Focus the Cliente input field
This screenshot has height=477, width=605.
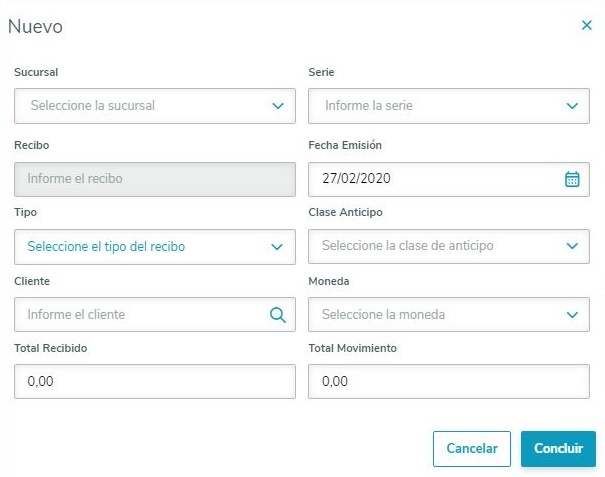tap(140, 315)
